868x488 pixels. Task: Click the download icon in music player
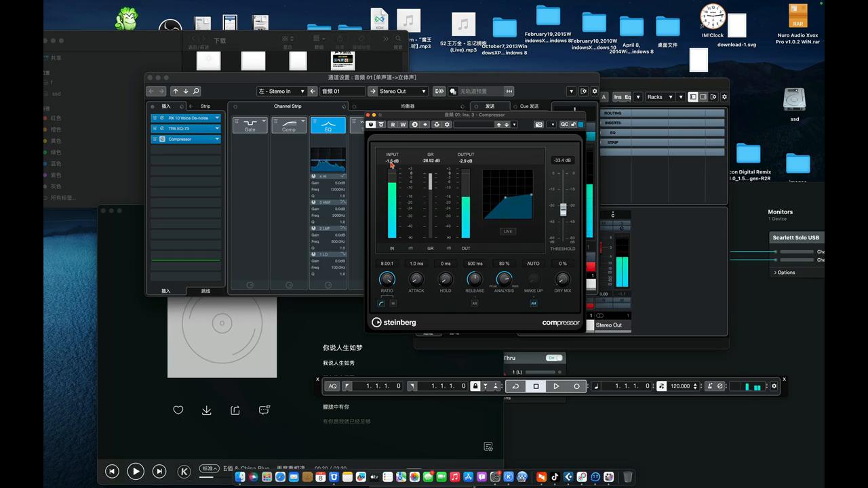point(207,410)
